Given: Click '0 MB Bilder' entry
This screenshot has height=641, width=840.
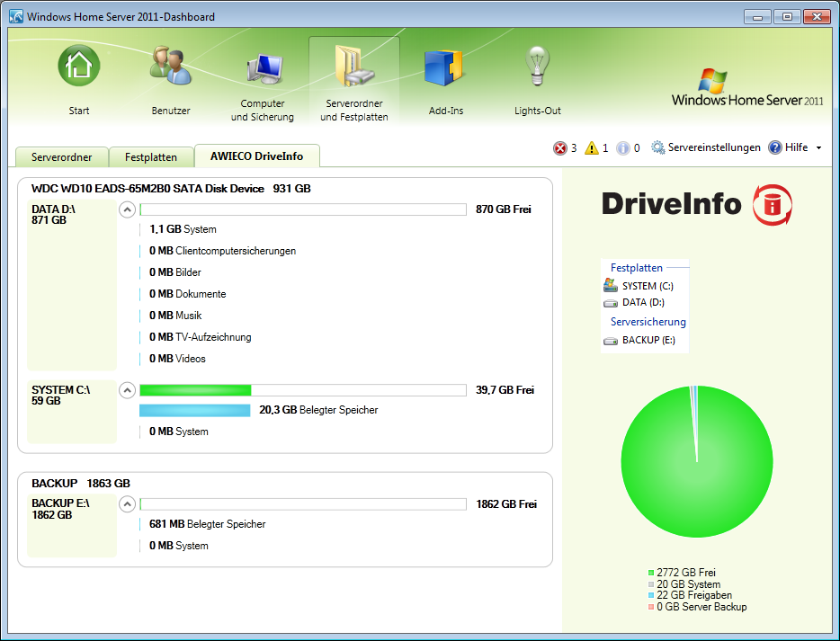Looking at the screenshot, I should (175, 272).
